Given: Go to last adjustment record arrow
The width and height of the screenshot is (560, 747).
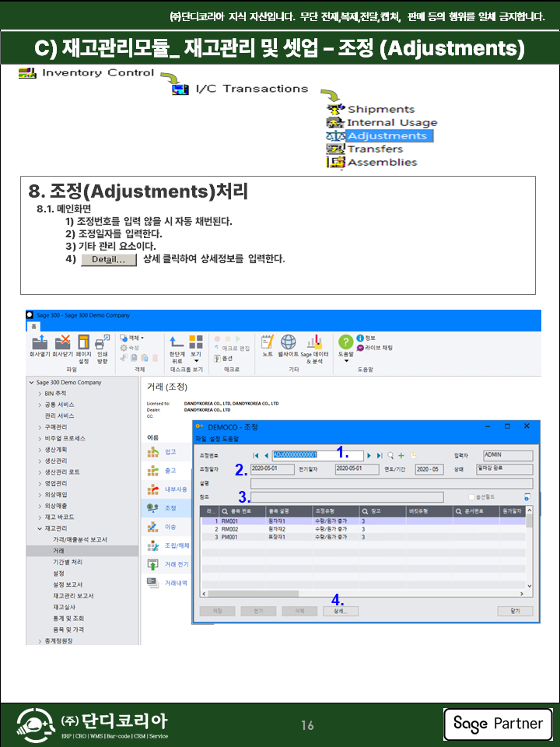Looking at the screenshot, I should coord(380,455).
